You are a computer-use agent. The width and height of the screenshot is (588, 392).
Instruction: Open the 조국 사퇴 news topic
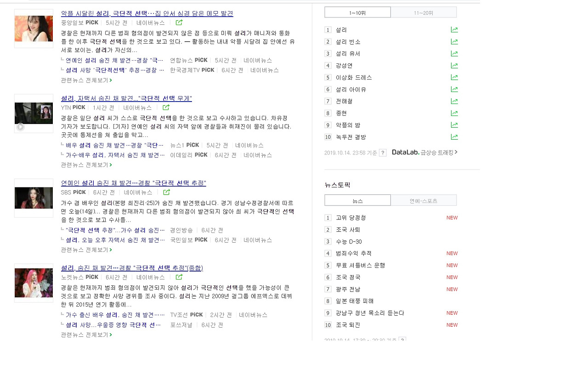(x=348, y=229)
